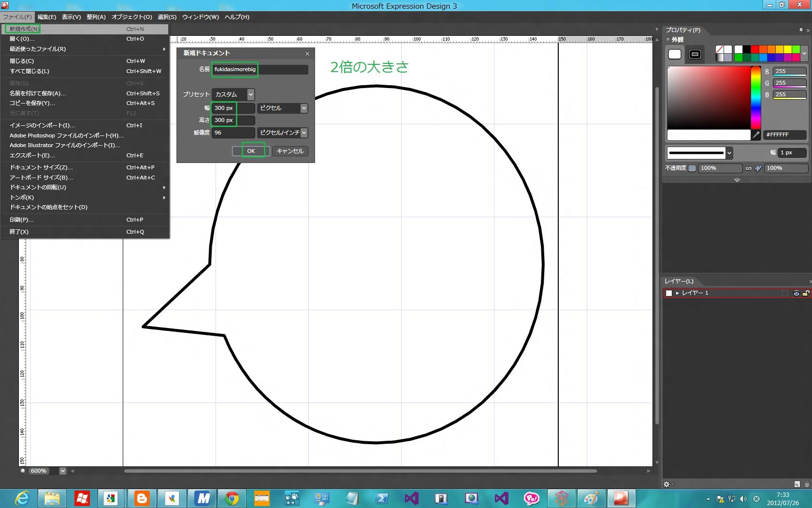The width and height of the screenshot is (812, 508).
Task: Toggle the lock on レイヤー 1
Action: 806,293
